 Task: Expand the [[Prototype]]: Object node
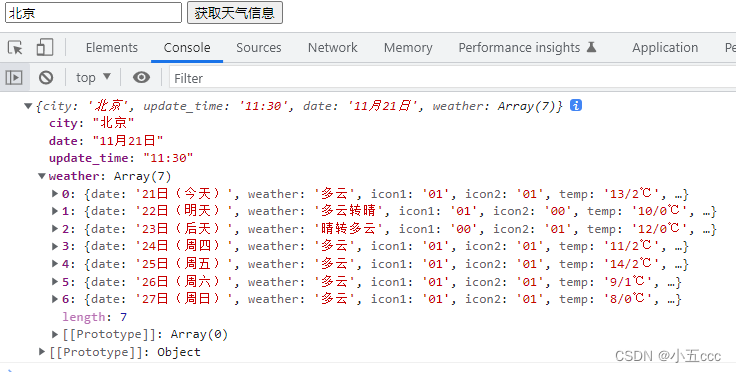[x=42, y=352]
